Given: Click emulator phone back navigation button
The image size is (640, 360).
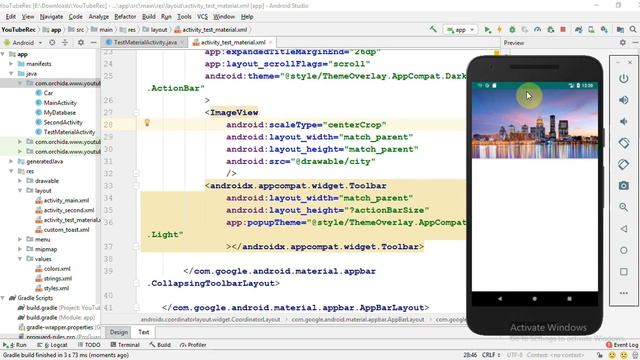Looking at the screenshot, I should click(x=500, y=299).
